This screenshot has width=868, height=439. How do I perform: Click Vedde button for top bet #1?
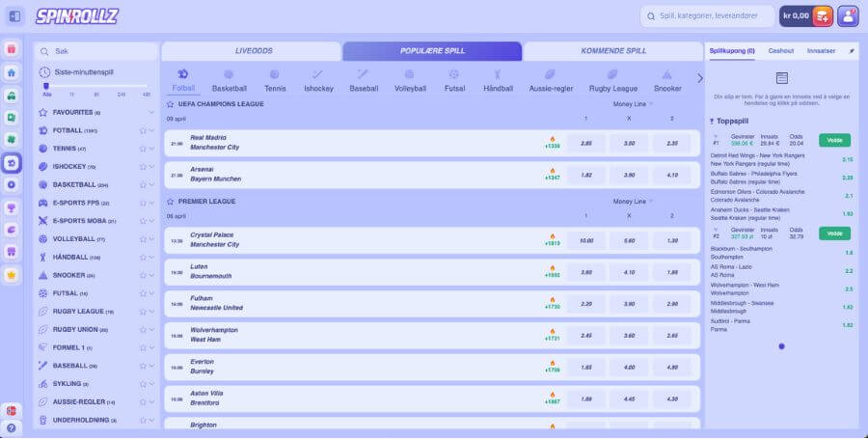click(x=834, y=140)
